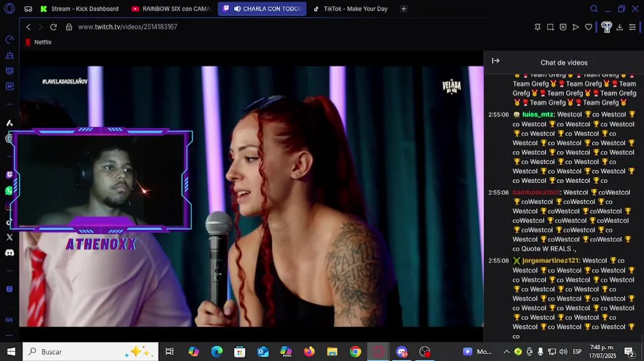Open WhatsApp from the sidebar
The height and width of the screenshot is (361, 644).
10,191
